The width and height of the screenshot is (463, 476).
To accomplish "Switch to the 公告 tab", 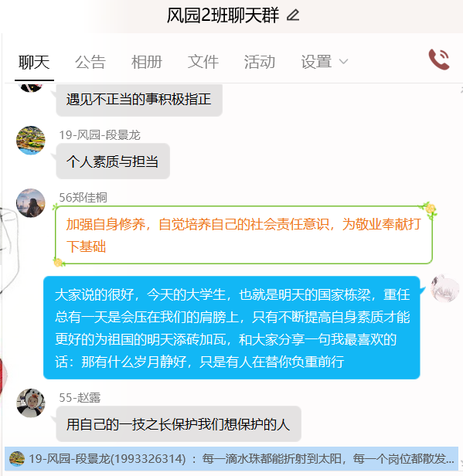I will 90,62.
